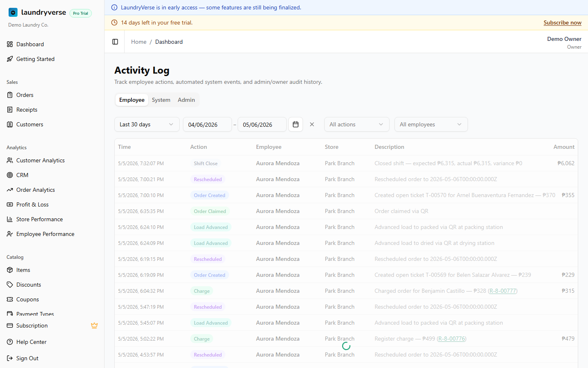Switch to the System tab

pyautogui.click(x=161, y=100)
